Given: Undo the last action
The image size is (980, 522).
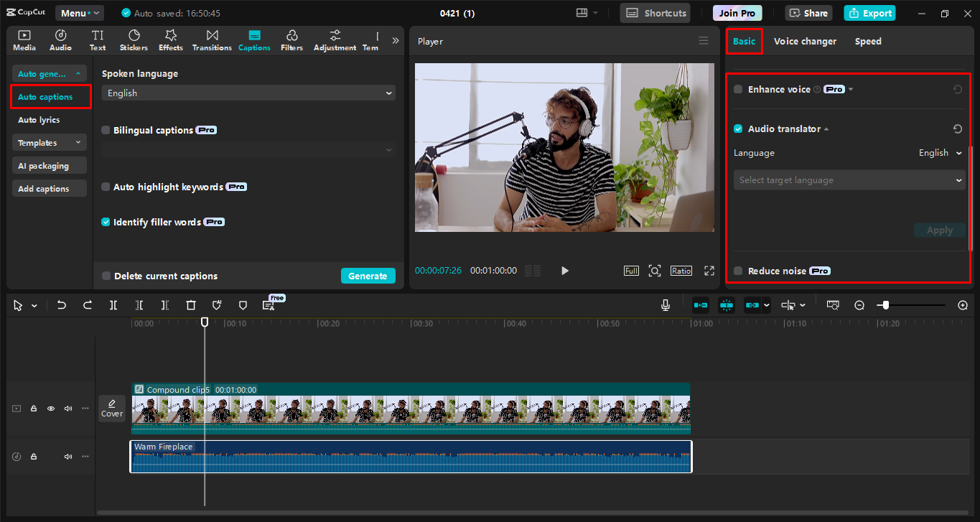Looking at the screenshot, I should tap(61, 304).
